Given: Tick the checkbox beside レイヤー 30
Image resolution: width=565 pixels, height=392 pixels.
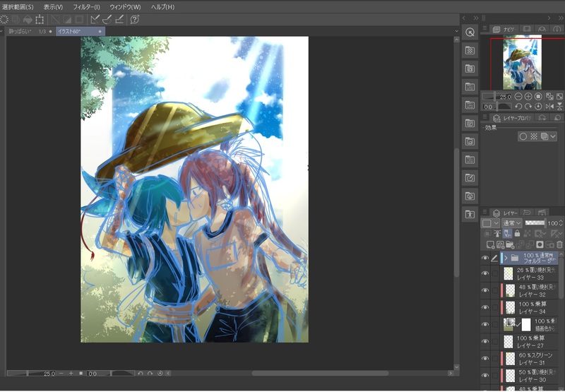Looking at the screenshot, I should tap(495, 376).
